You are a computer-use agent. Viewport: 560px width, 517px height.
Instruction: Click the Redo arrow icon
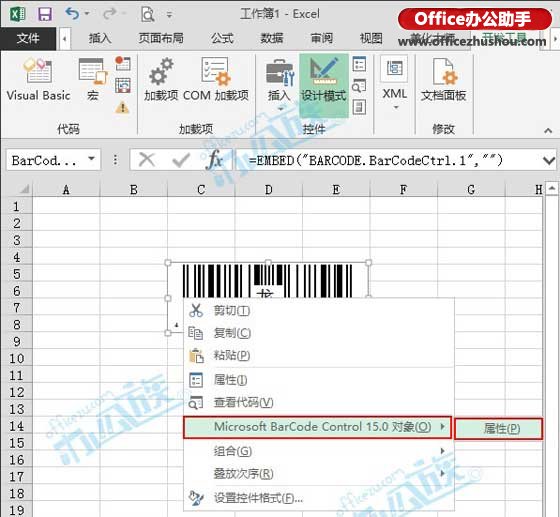click(109, 14)
